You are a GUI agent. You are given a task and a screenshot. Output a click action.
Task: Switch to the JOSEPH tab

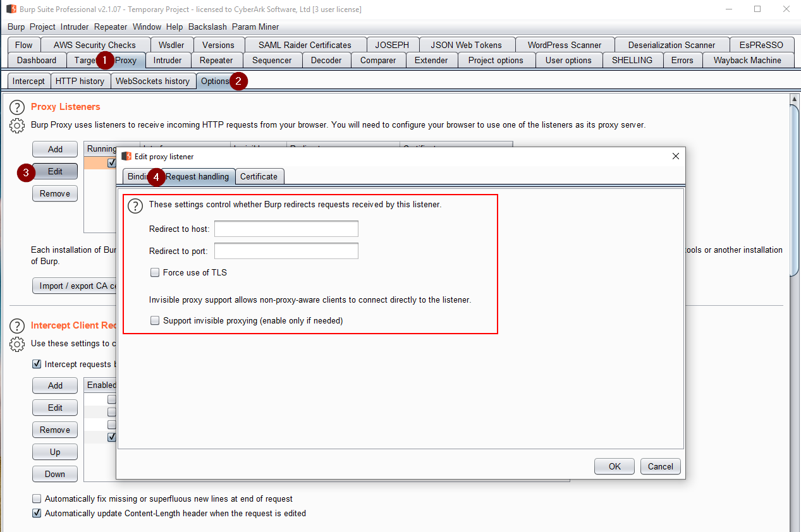point(392,45)
